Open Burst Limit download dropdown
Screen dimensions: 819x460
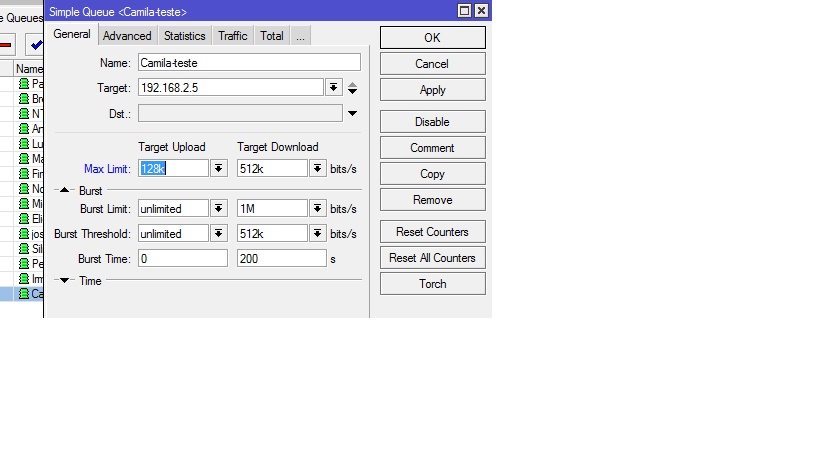(317, 209)
